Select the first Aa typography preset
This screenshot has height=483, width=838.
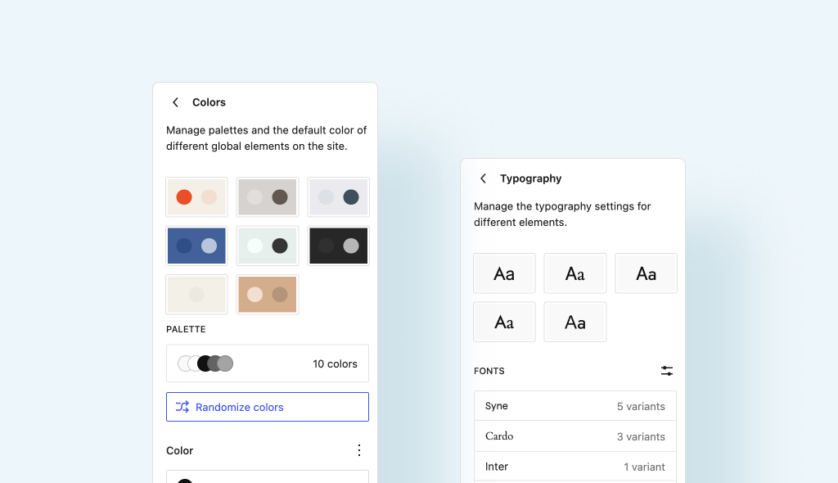504,274
